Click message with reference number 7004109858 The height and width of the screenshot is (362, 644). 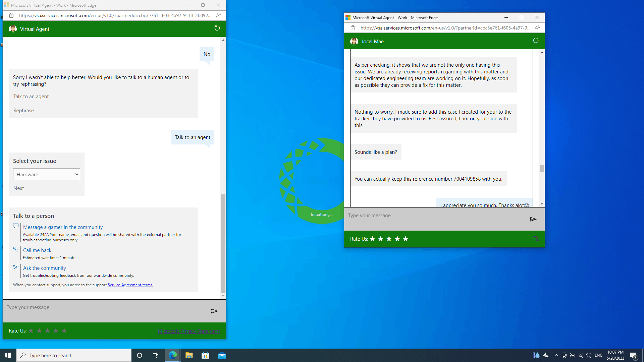point(428,179)
